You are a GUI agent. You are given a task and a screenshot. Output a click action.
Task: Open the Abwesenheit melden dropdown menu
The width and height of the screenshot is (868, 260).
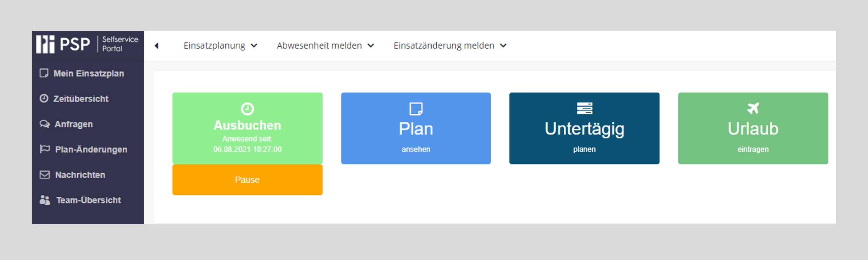pos(325,46)
